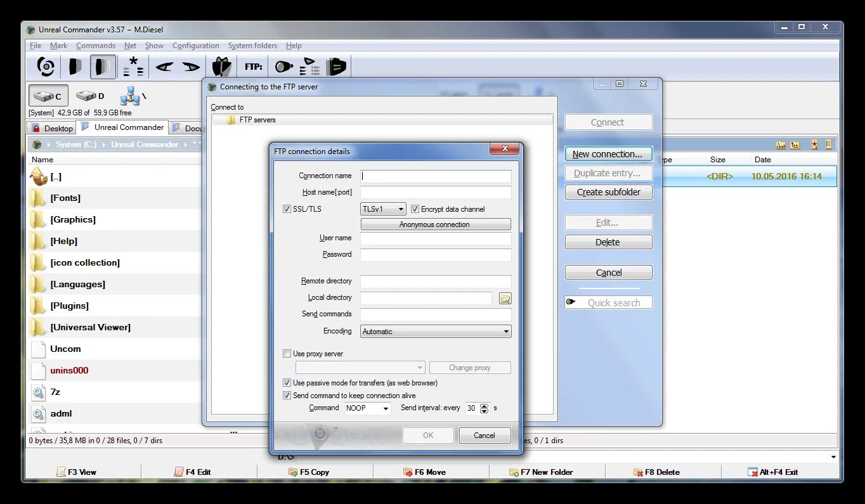Open the System folders menu
Viewport: 865px width, 504px height.
pyautogui.click(x=252, y=46)
